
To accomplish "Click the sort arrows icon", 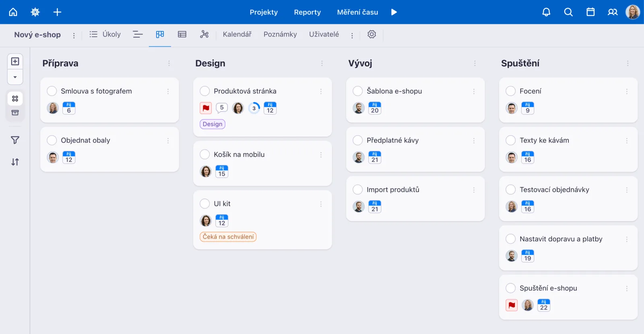I will 15,162.
